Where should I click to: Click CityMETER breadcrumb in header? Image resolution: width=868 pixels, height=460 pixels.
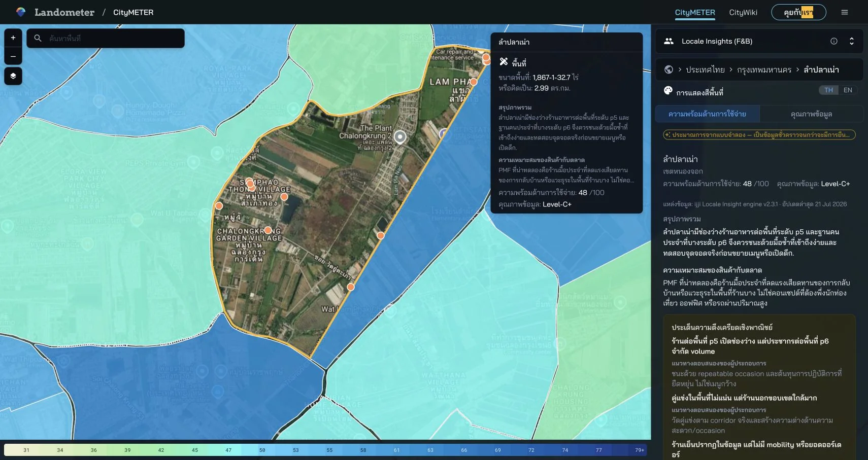point(133,12)
